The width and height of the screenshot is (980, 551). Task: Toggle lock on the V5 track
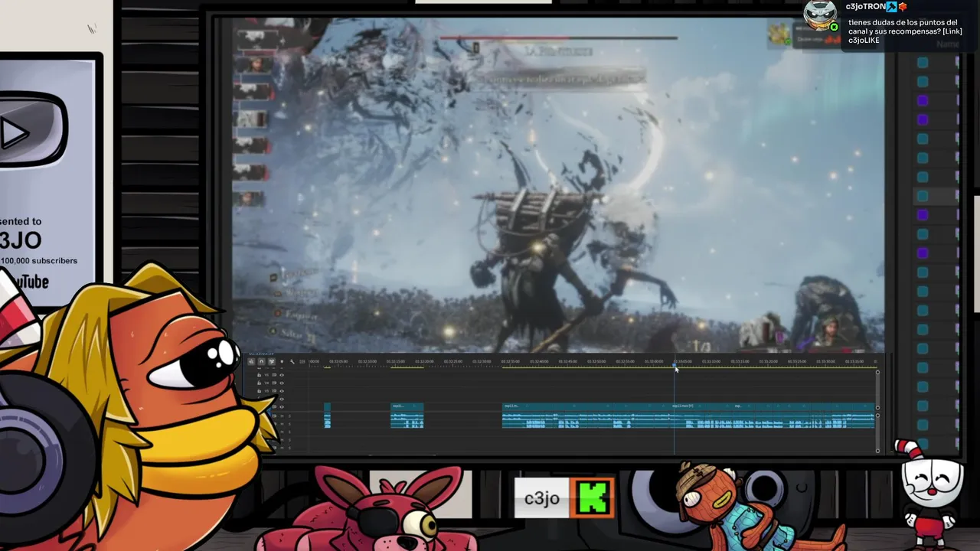259,375
